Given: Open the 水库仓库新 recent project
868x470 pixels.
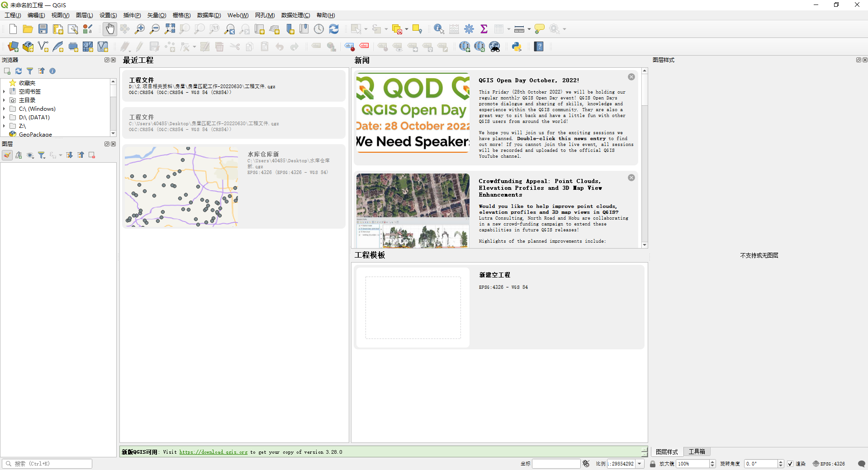Looking at the screenshot, I should [x=234, y=186].
